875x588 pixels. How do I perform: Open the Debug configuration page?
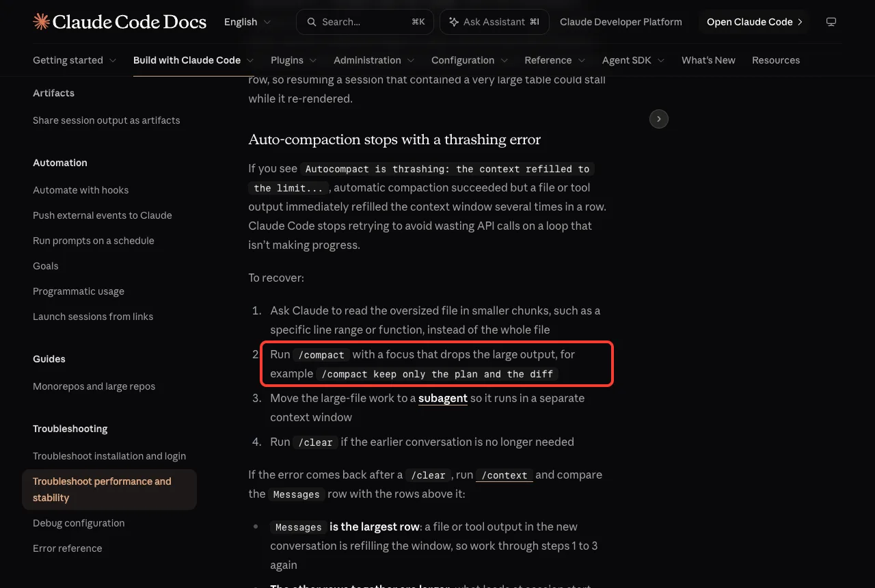(x=79, y=523)
